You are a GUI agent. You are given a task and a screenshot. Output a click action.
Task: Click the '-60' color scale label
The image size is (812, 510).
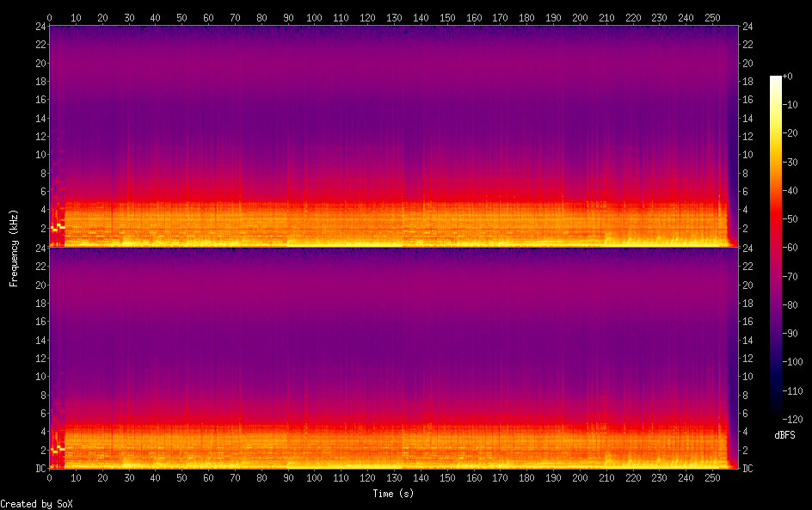point(790,248)
